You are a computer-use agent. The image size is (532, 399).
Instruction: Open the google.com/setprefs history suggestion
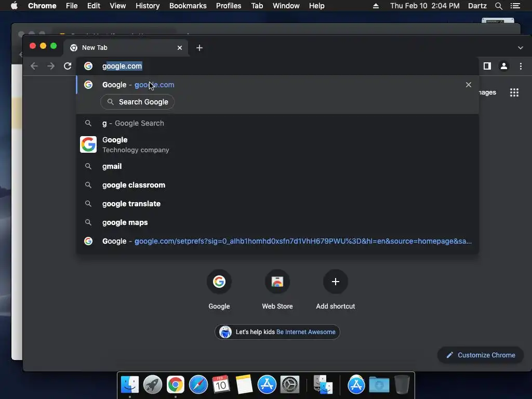[x=277, y=241]
